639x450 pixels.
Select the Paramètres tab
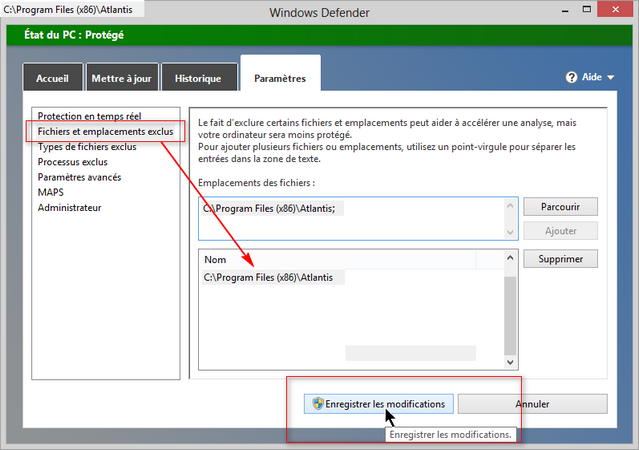point(280,78)
